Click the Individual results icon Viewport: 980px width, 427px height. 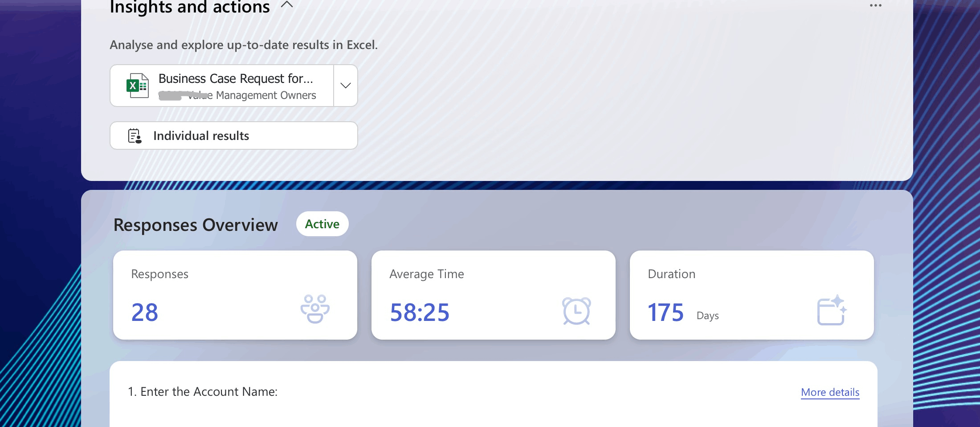point(135,135)
